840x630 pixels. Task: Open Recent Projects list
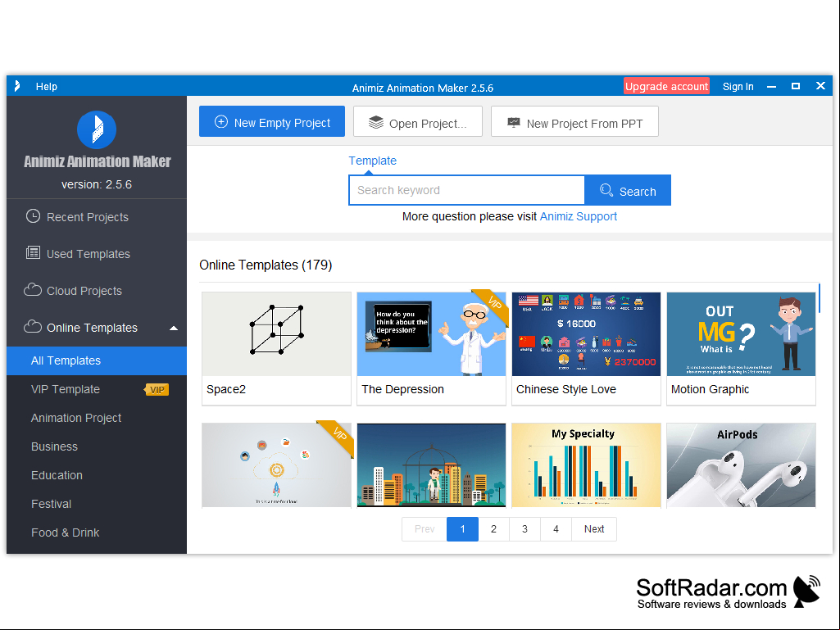click(97, 217)
